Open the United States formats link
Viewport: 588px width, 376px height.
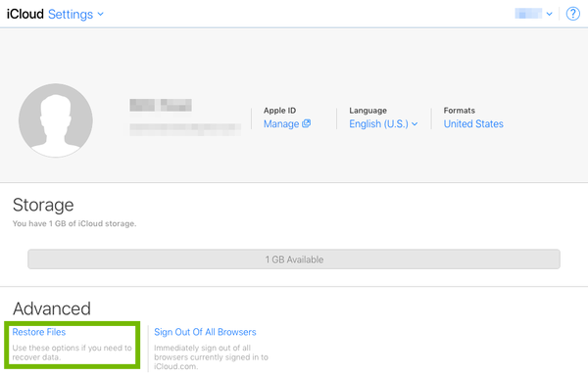473,124
